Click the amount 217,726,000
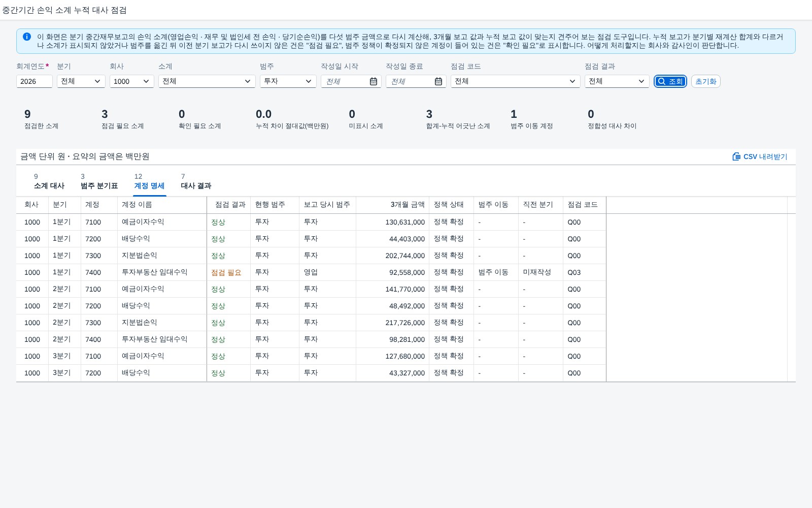Image resolution: width=812 pixels, height=508 pixels. click(405, 323)
